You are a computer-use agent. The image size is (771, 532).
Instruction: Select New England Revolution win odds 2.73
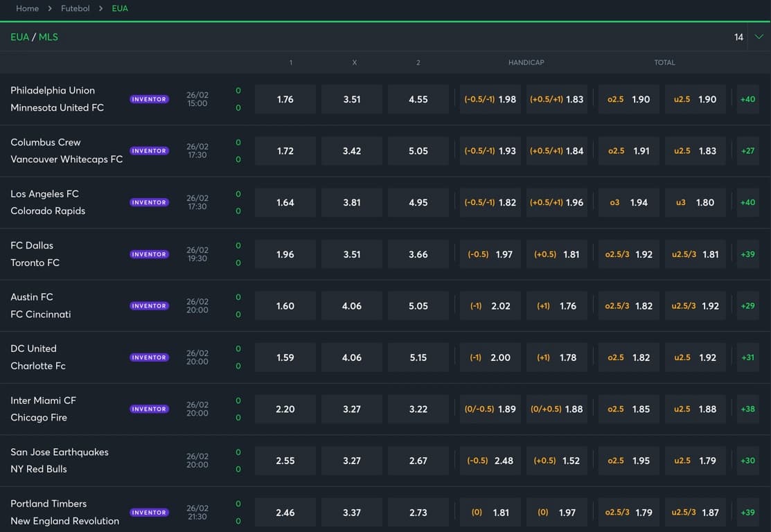pyautogui.click(x=418, y=513)
